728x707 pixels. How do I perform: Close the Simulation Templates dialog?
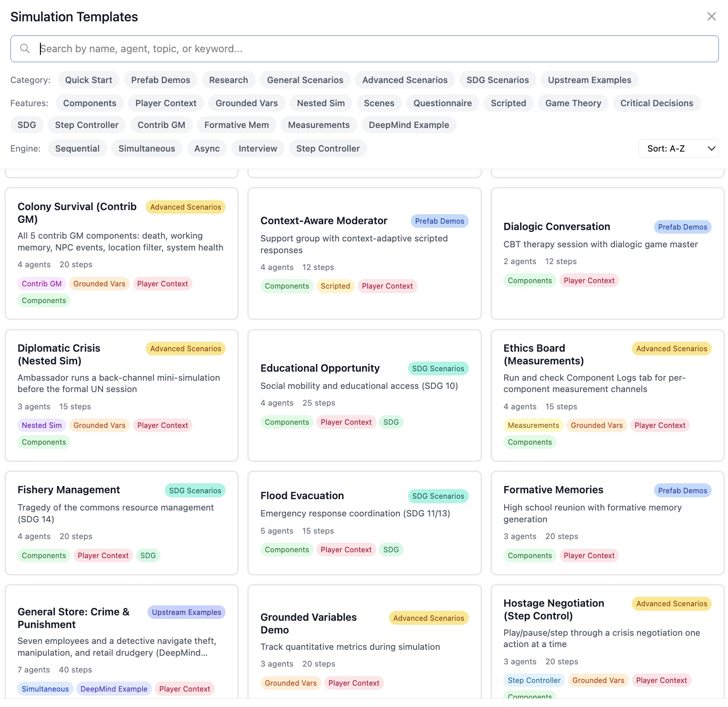711,17
